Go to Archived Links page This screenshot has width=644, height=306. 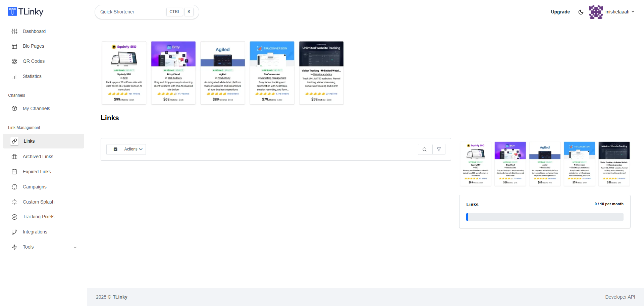click(x=38, y=157)
